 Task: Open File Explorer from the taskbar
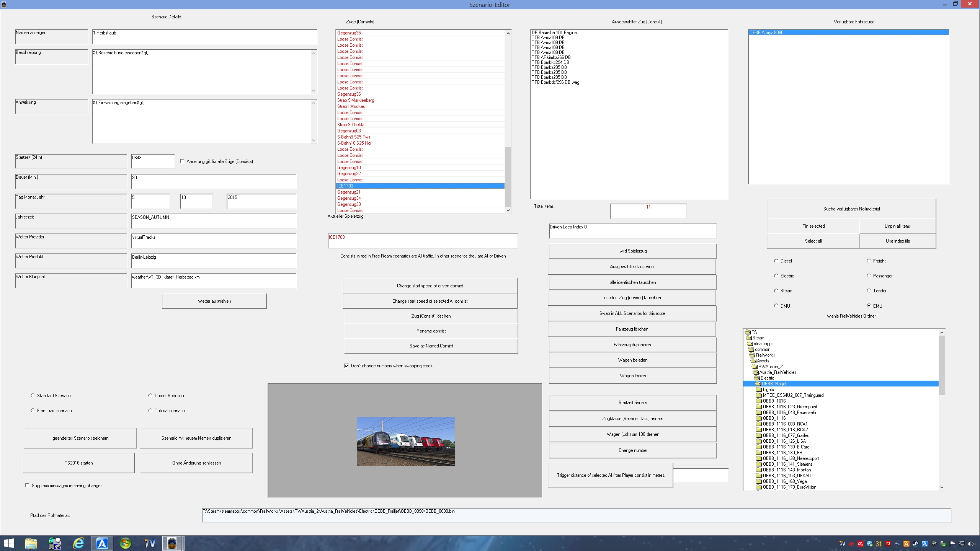[31, 543]
